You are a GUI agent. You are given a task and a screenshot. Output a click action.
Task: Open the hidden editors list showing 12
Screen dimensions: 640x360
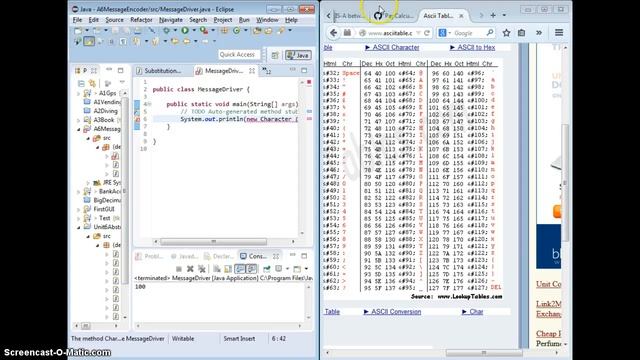[267, 71]
